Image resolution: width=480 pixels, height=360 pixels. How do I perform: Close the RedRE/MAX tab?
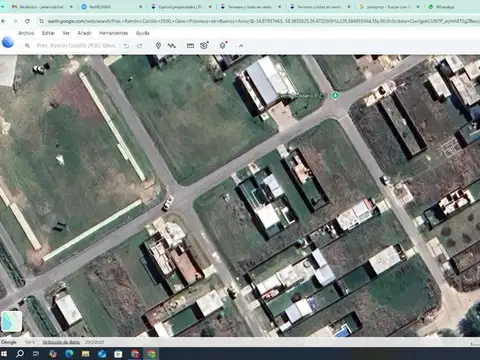click(x=140, y=7)
